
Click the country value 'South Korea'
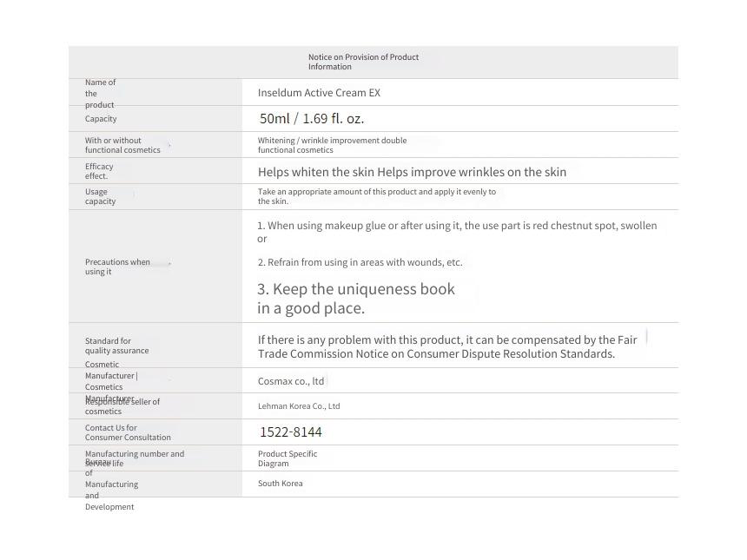click(x=280, y=484)
